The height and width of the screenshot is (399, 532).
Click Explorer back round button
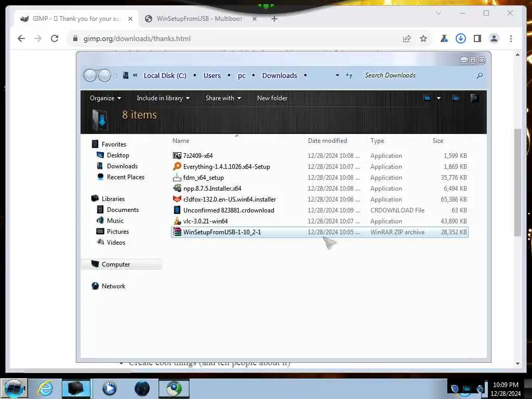click(90, 75)
